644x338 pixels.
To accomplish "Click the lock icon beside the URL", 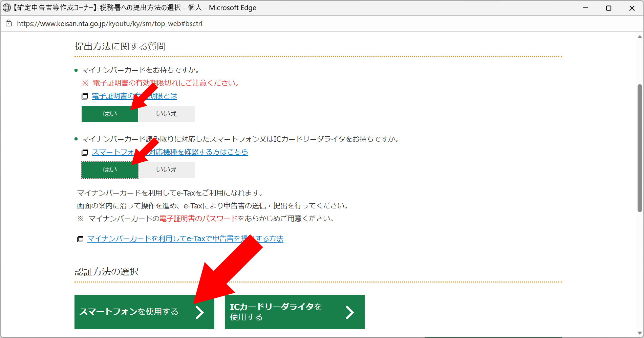I will [x=9, y=23].
